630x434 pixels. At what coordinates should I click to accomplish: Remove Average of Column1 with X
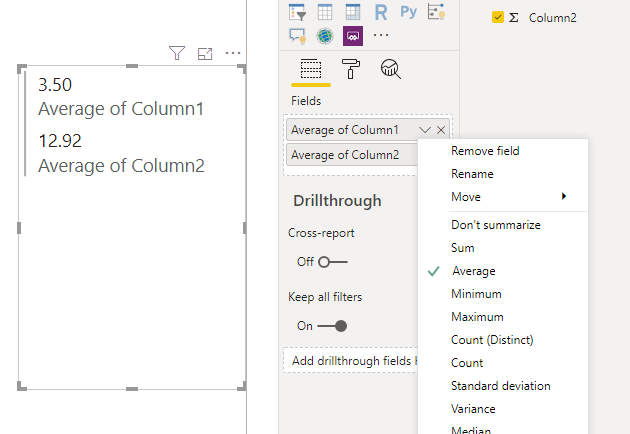(x=441, y=130)
